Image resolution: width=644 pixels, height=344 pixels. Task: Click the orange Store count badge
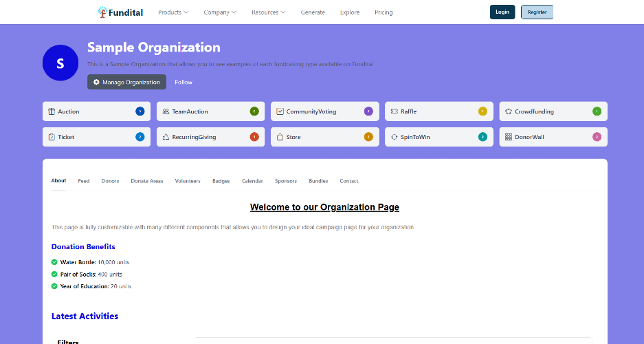point(368,137)
